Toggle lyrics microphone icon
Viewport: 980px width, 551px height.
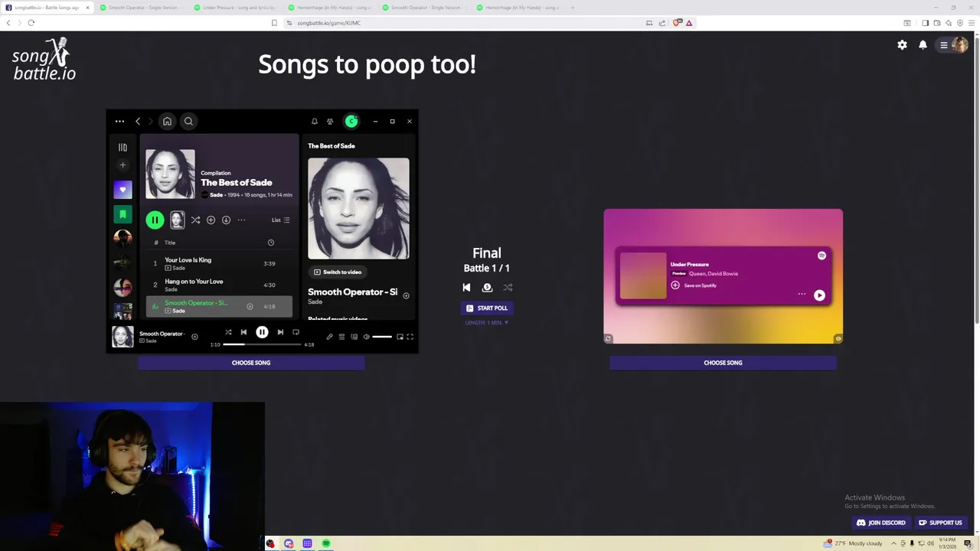pyautogui.click(x=329, y=337)
